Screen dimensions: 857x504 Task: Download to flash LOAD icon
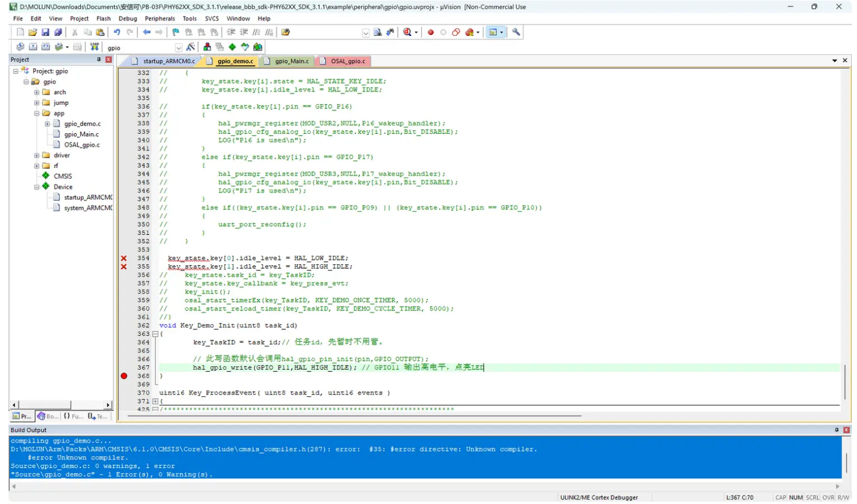click(95, 47)
